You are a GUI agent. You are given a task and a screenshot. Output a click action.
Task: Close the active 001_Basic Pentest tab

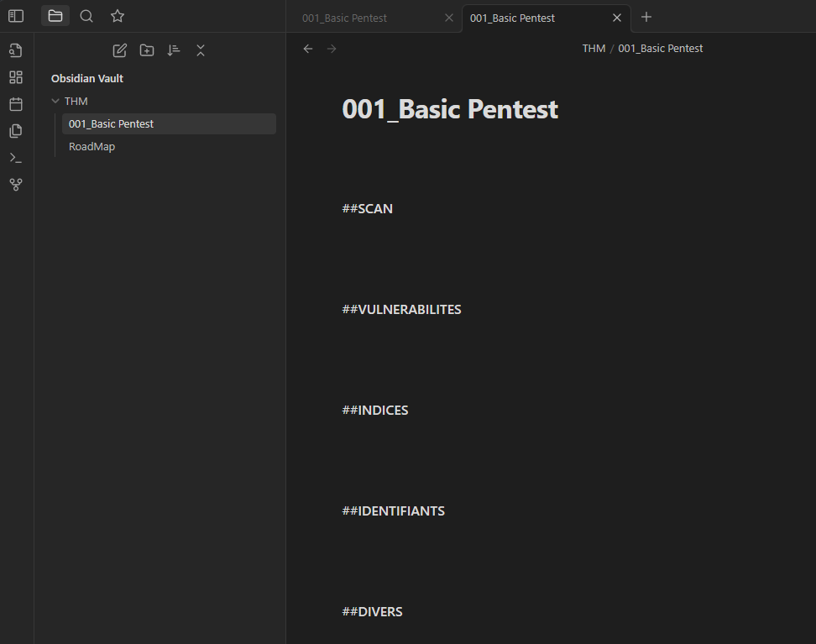click(x=617, y=18)
